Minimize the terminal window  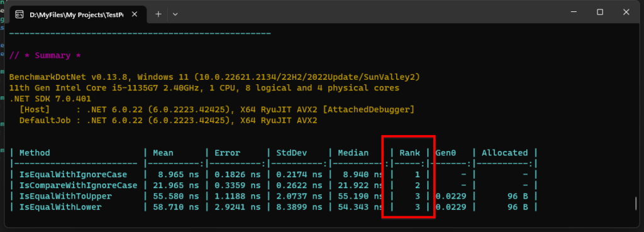(574, 13)
